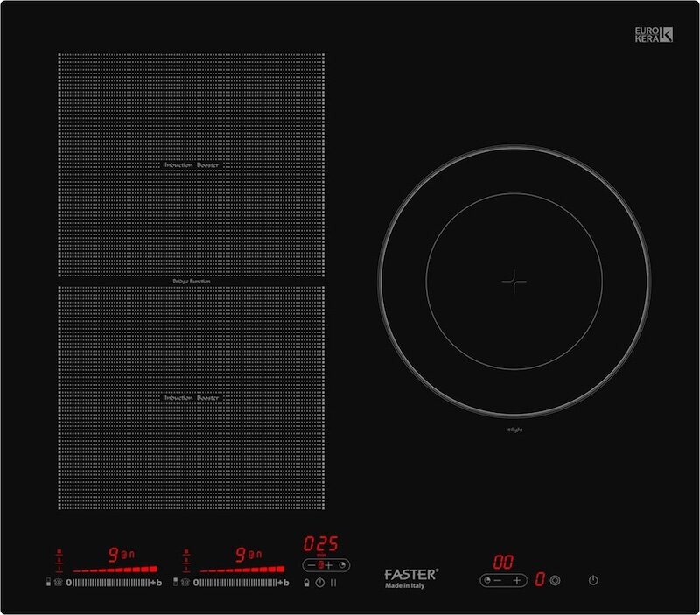Decrease the 00 timer with the minus key
Viewport: 700px width, 615px height.
[x=496, y=580]
